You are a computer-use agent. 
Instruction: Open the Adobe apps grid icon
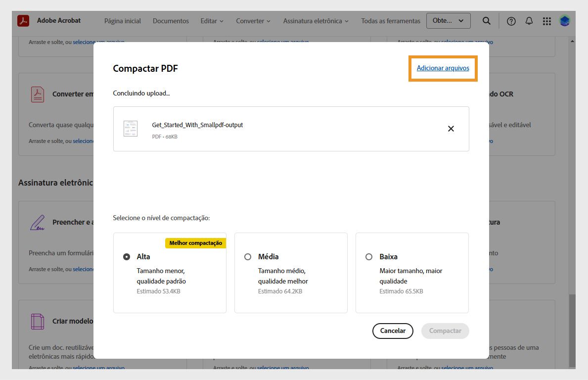tap(546, 21)
